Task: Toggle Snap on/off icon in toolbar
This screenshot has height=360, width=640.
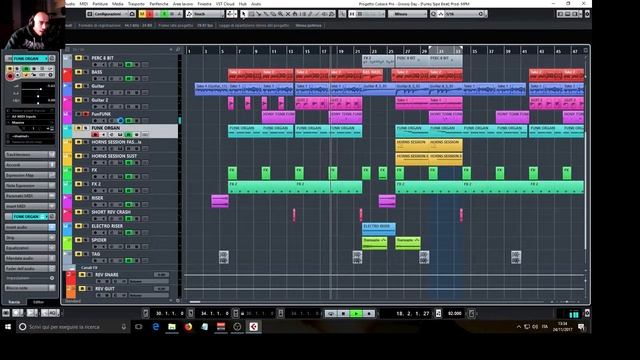Action: coord(352,14)
